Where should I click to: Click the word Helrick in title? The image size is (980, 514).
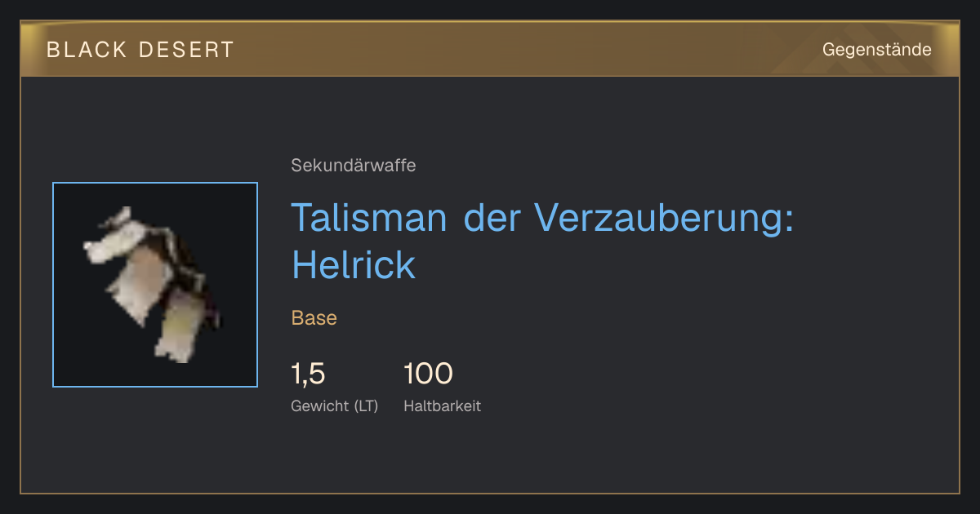354,264
